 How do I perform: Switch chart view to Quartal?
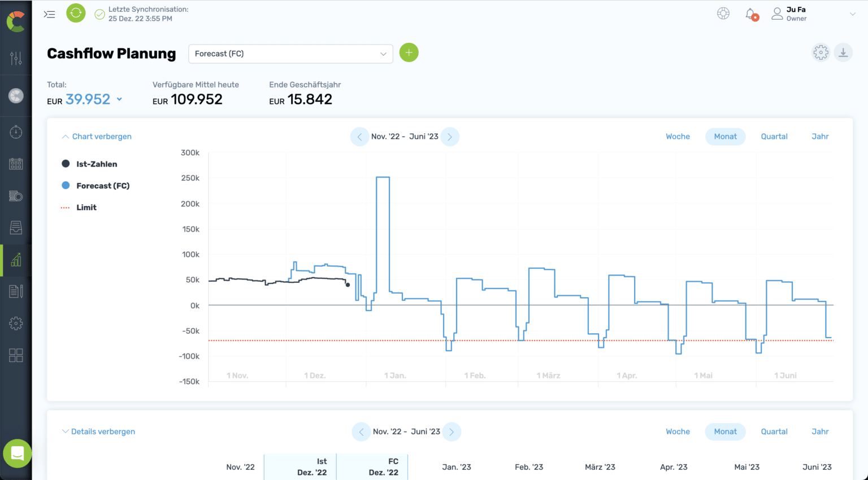[774, 137]
